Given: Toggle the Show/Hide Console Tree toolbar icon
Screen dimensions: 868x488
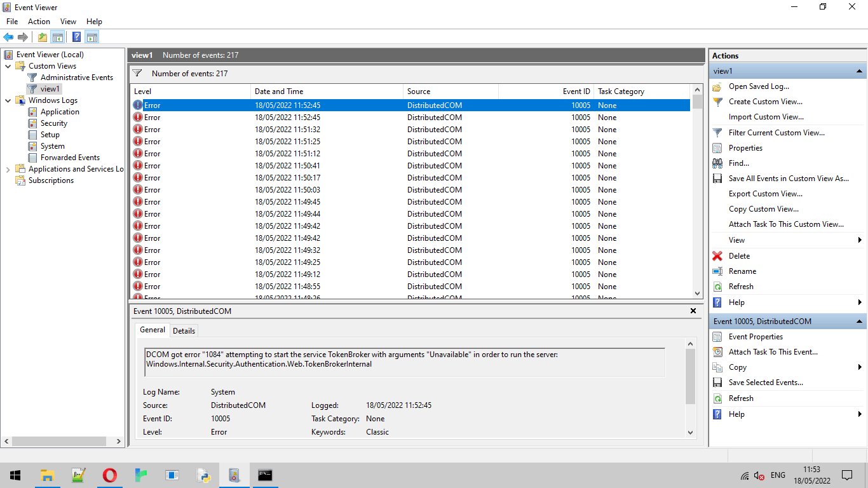Looking at the screenshot, I should (x=57, y=37).
